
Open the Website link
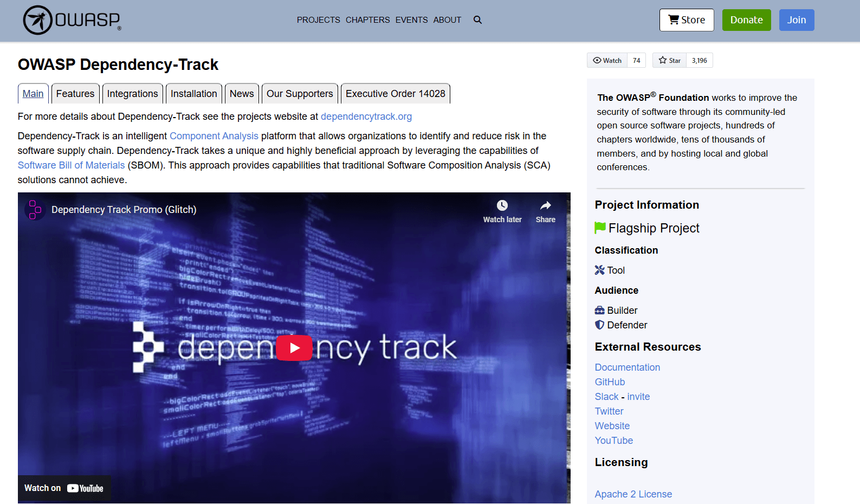[x=612, y=426]
